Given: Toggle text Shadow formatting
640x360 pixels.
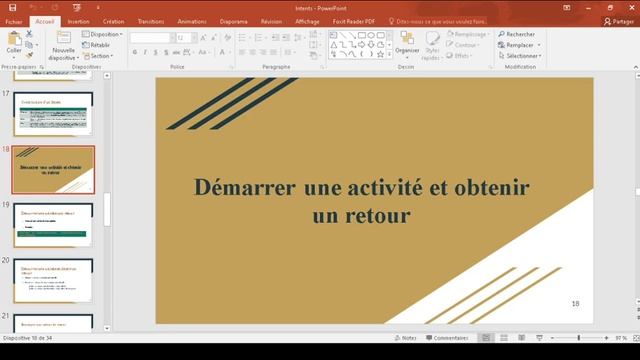Looking at the screenshot, I should tap(166, 52).
